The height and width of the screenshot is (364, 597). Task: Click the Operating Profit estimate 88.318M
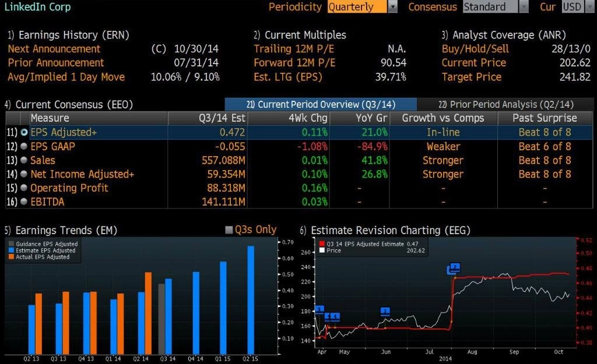click(226, 188)
